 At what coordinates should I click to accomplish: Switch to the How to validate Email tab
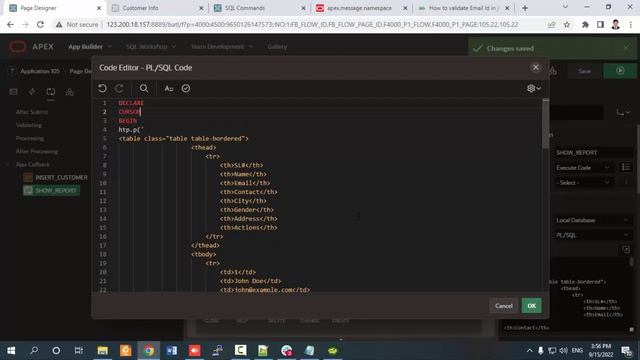(x=463, y=8)
